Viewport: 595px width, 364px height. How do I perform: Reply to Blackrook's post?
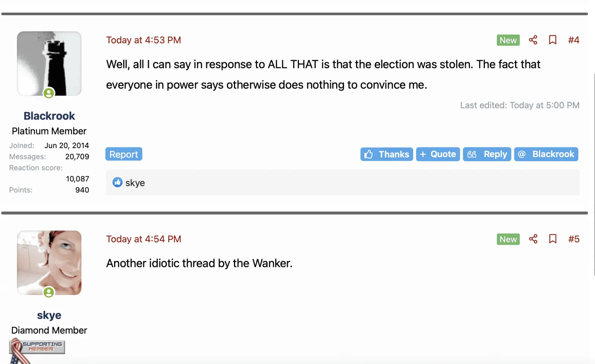pyautogui.click(x=487, y=154)
